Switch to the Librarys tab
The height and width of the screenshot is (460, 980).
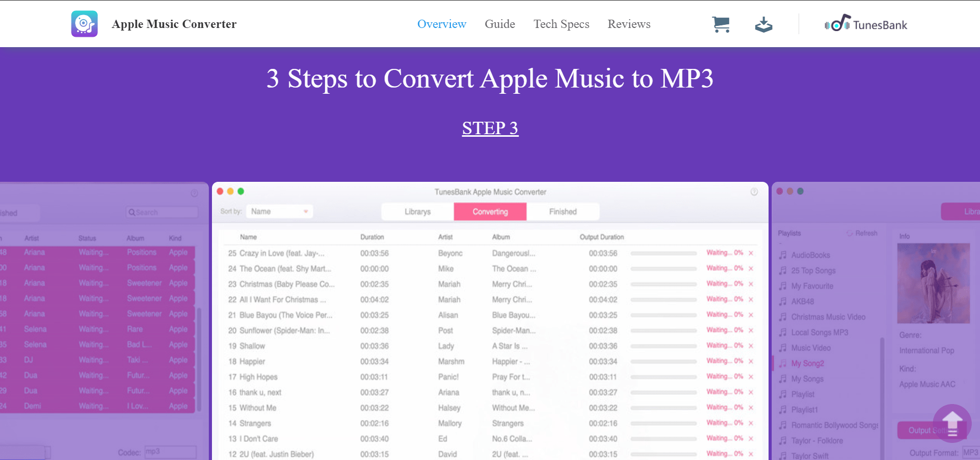tap(418, 211)
